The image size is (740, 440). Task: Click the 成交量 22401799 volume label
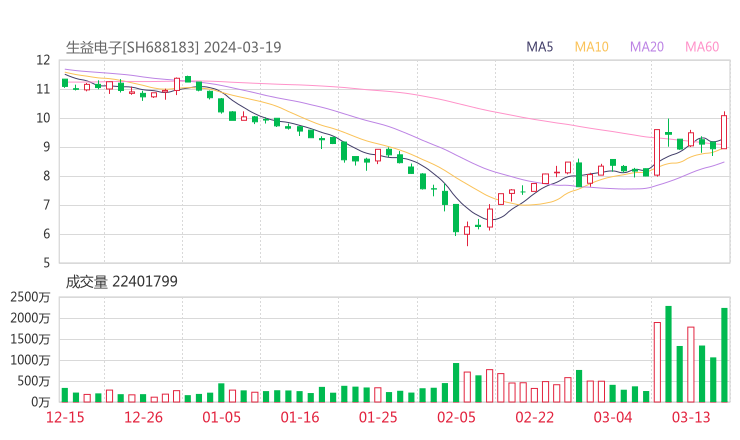pyautogui.click(x=121, y=281)
